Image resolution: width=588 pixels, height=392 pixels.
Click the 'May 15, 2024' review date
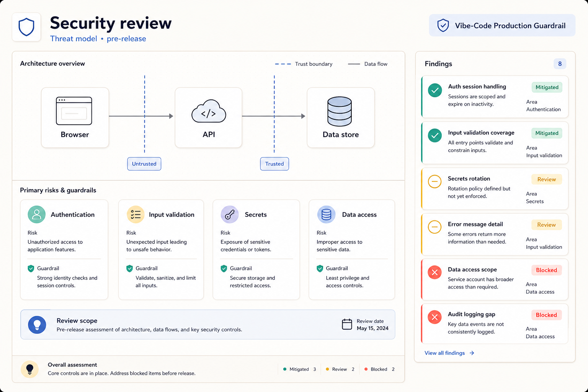(372, 328)
